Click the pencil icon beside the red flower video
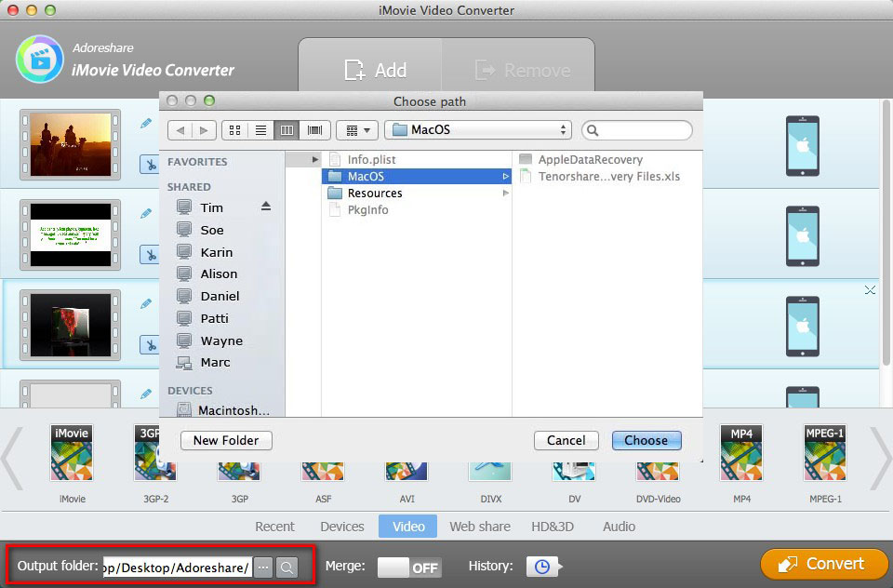This screenshot has width=893, height=588. (146, 303)
